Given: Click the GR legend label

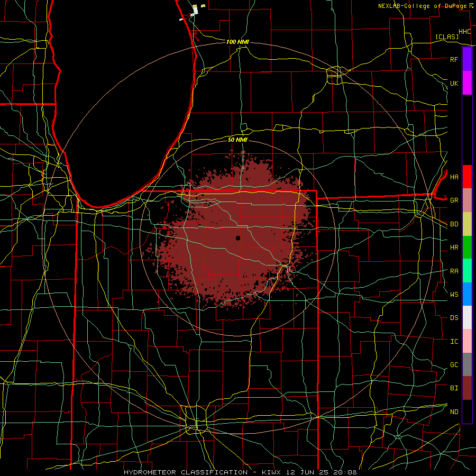Looking at the screenshot, I should pos(454,200).
